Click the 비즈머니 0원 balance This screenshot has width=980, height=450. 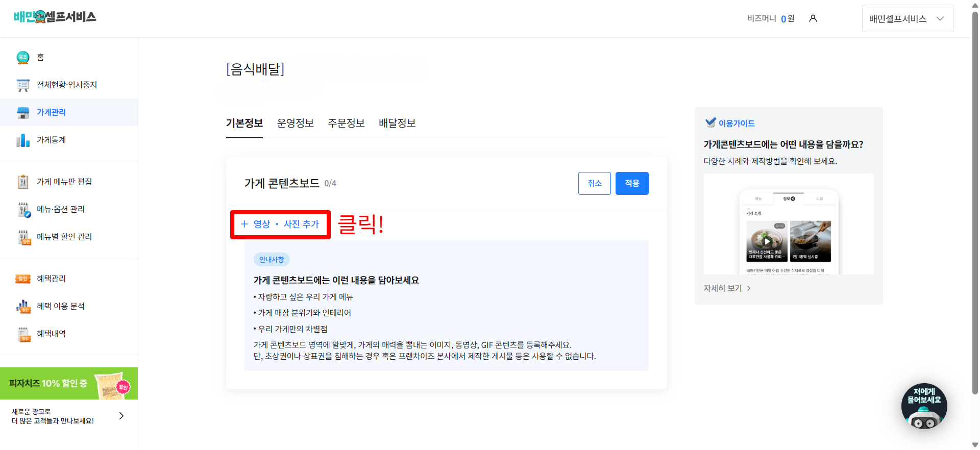(771, 18)
